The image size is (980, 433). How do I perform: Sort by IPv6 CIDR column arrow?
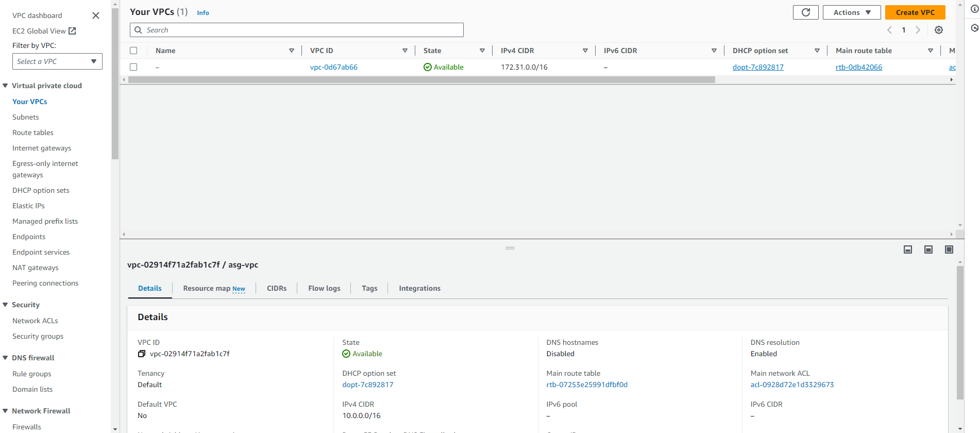pyautogui.click(x=714, y=51)
